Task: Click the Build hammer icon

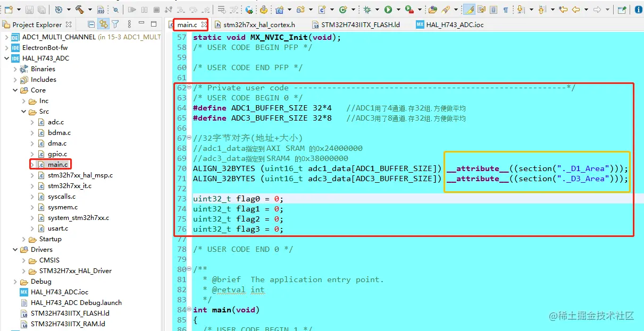Action: 80,10
